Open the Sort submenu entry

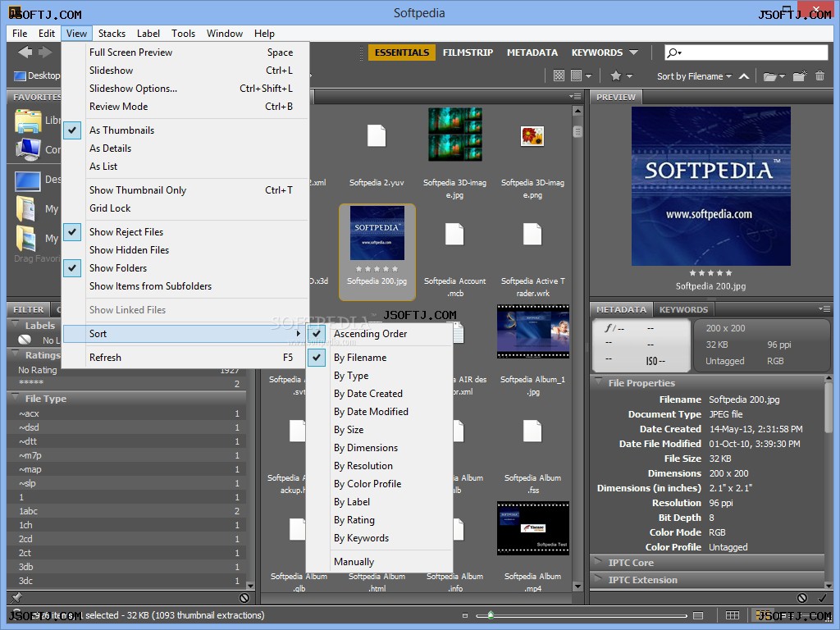click(185, 334)
